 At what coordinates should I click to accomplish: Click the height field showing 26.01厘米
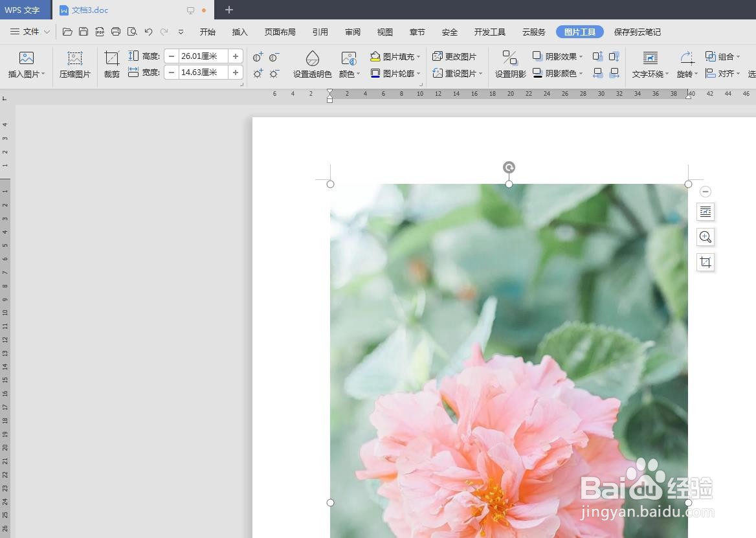[x=203, y=56]
